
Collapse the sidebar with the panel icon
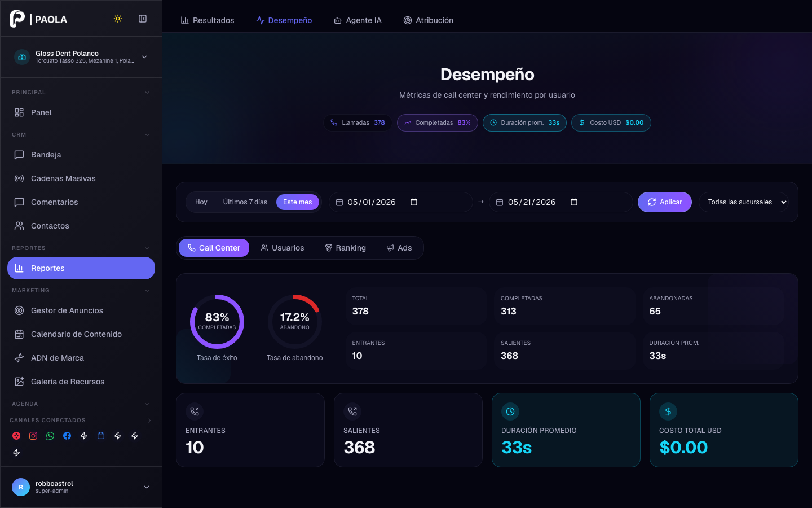point(143,19)
